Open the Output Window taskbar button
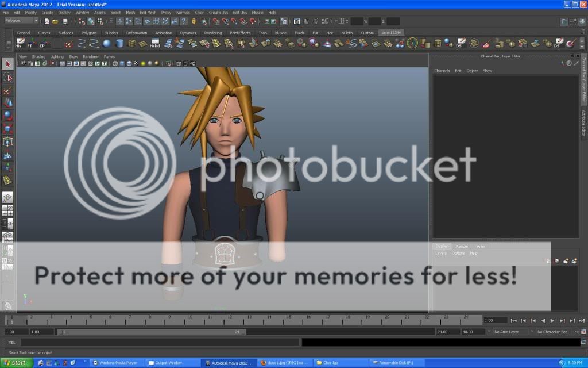The height and width of the screenshot is (368, 588). pos(173,363)
